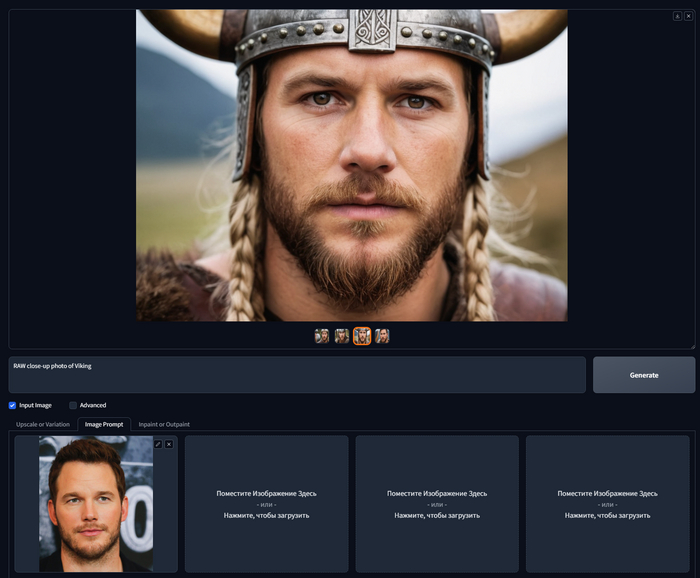Image resolution: width=700 pixels, height=578 pixels.
Task: Close the gallery preview with X icon
Action: [688, 16]
